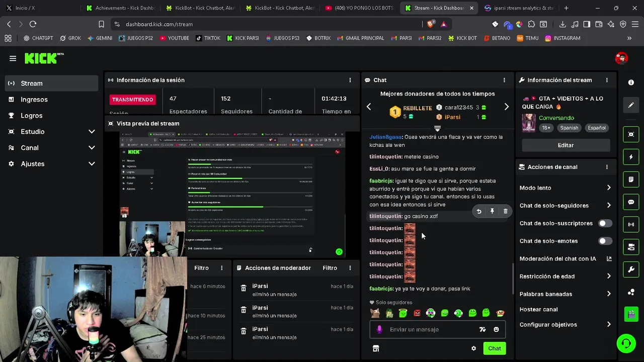The image size is (644, 362).
Task: Click the Enviar un mensaje input field
Action: 431,329
